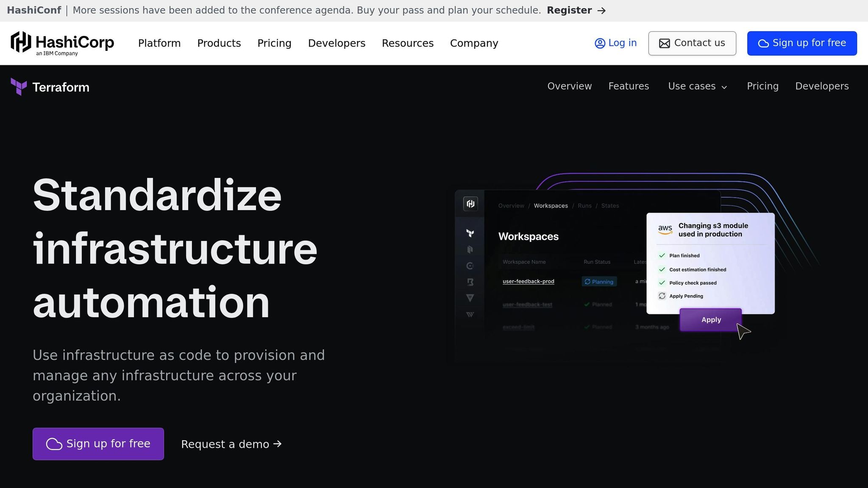Viewport: 868px width, 488px height.
Task: Open Terraform subnav Pricing link
Action: (762, 86)
